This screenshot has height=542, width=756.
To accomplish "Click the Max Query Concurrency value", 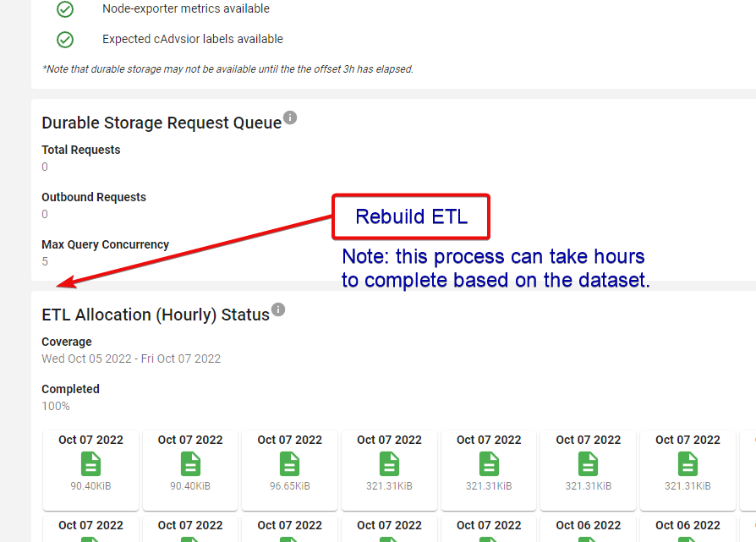I will point(44,261).
